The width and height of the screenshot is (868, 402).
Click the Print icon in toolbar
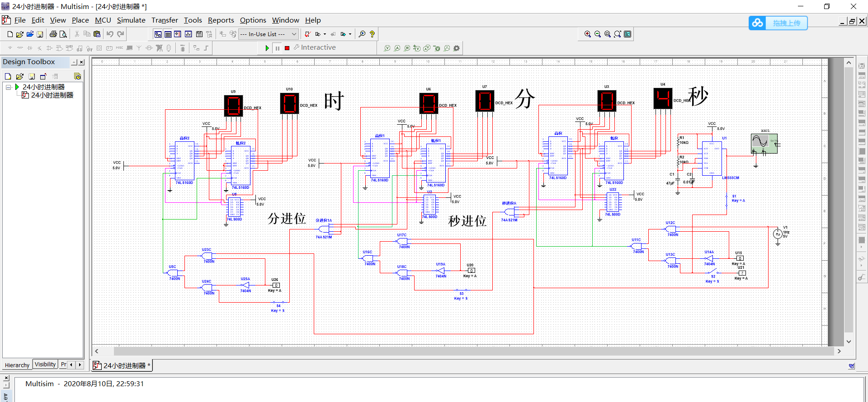click(53, 34)
